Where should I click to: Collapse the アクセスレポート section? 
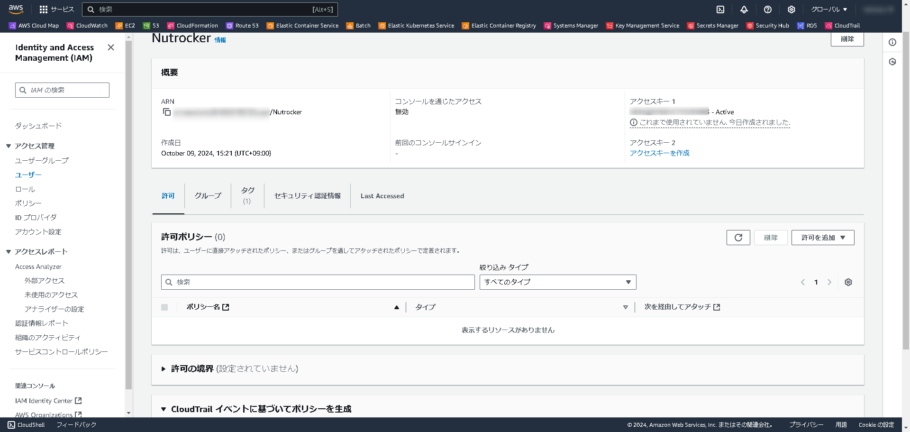coord(8,251)
